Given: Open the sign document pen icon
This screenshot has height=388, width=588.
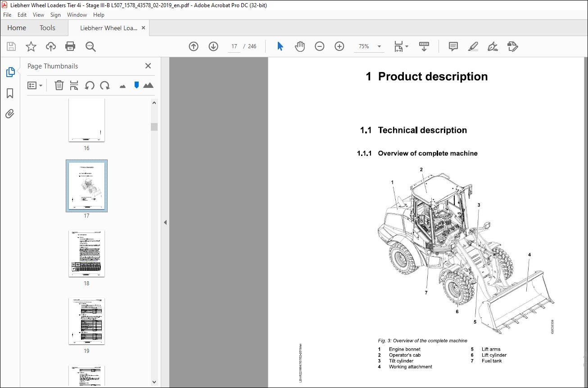Looking at the screenshot, I should pos(493,46).
